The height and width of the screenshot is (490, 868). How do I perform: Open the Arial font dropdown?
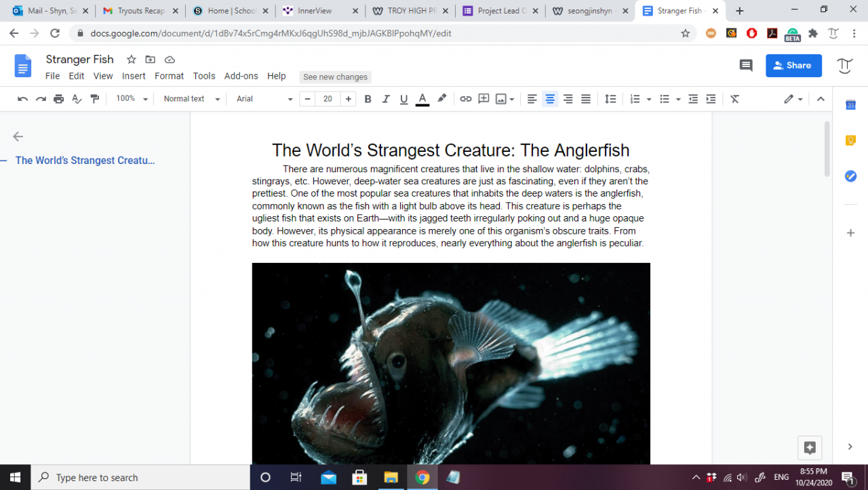(264, 99)
